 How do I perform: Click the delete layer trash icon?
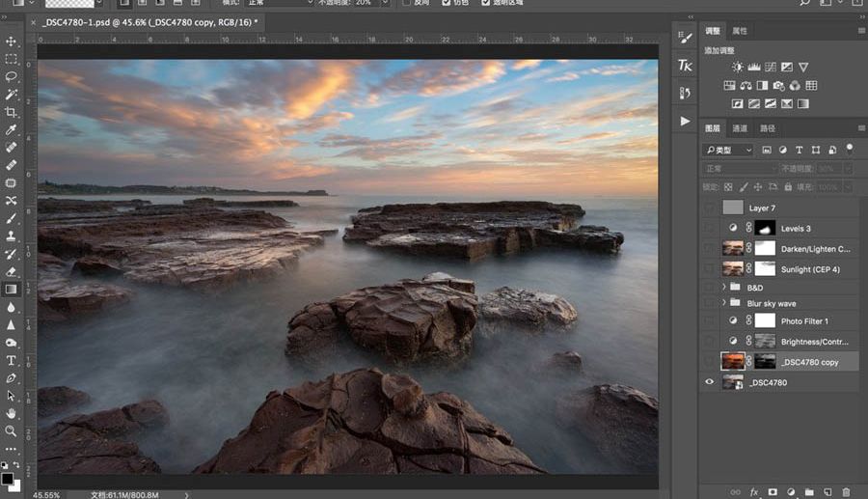click(x=846, y=492)
